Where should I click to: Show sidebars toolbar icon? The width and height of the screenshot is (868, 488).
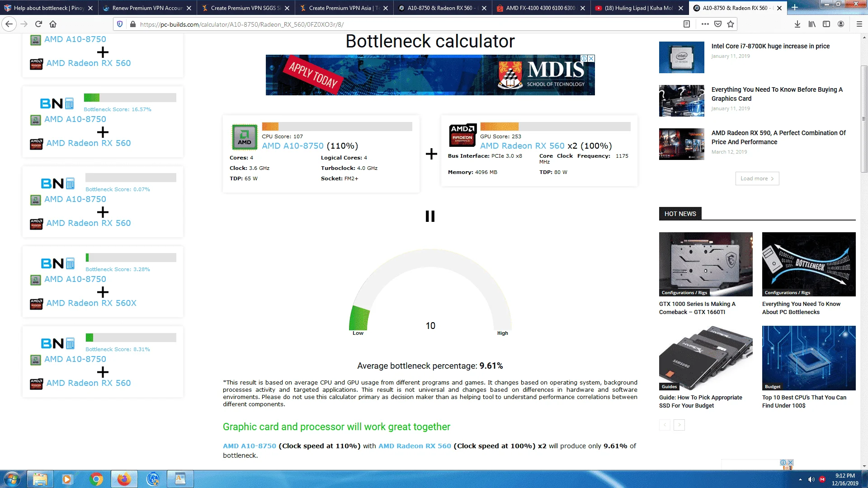pyautogui.click(x=826, y=24)
